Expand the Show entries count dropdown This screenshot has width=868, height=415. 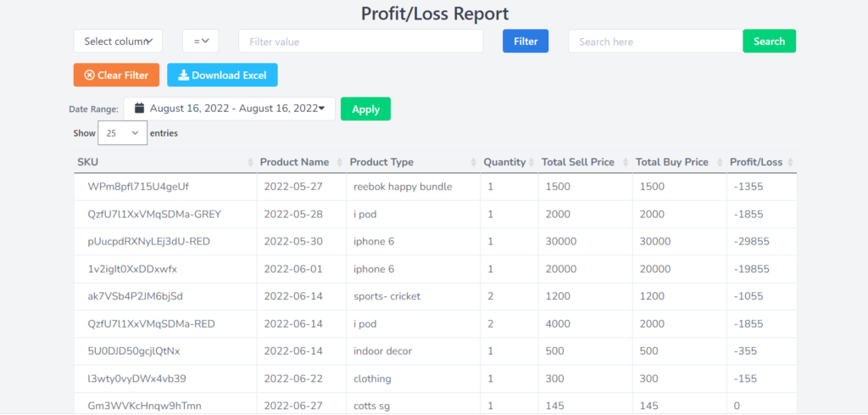click(x=122, y=133)
